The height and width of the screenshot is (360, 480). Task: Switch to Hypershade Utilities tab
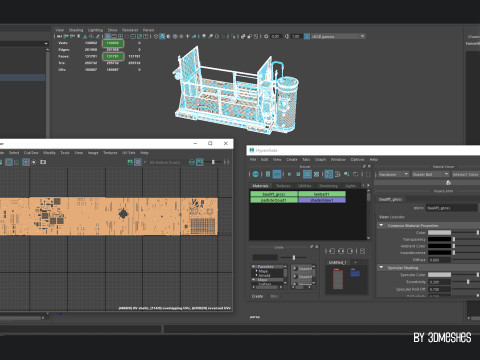pos(305,186)
